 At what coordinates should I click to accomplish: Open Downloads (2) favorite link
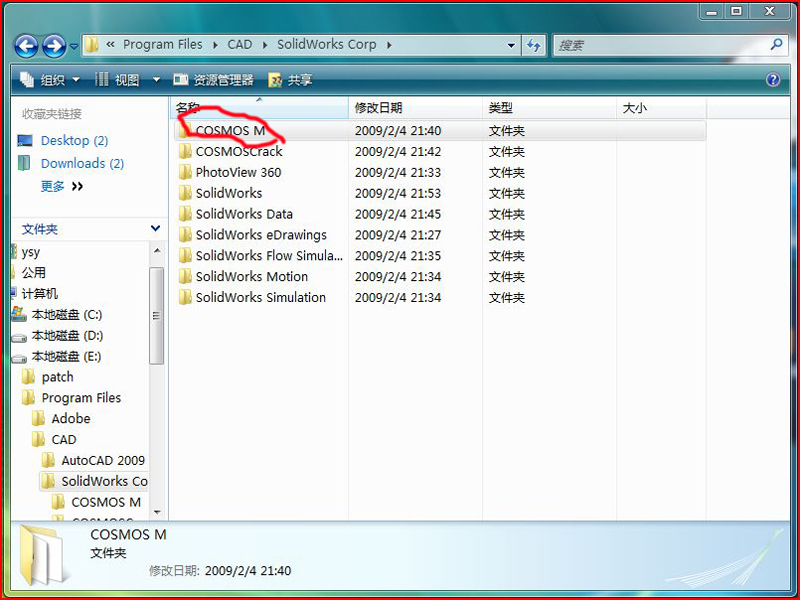[x=83, y=163]
